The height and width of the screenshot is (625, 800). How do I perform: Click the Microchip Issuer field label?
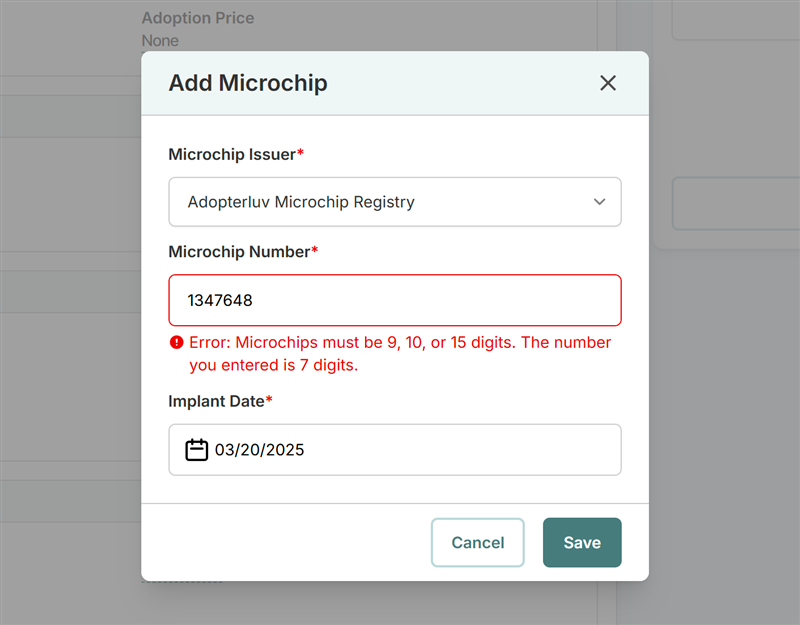point(232,154)
